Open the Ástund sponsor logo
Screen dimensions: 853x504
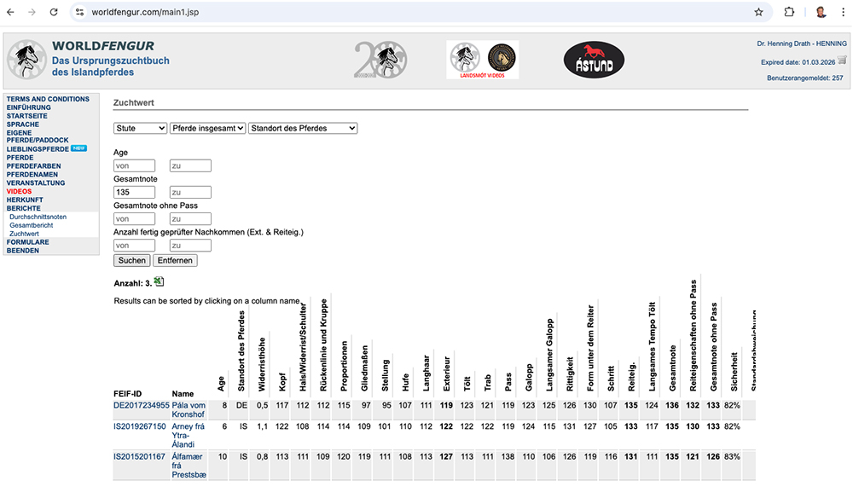click(x=594, y=60)
